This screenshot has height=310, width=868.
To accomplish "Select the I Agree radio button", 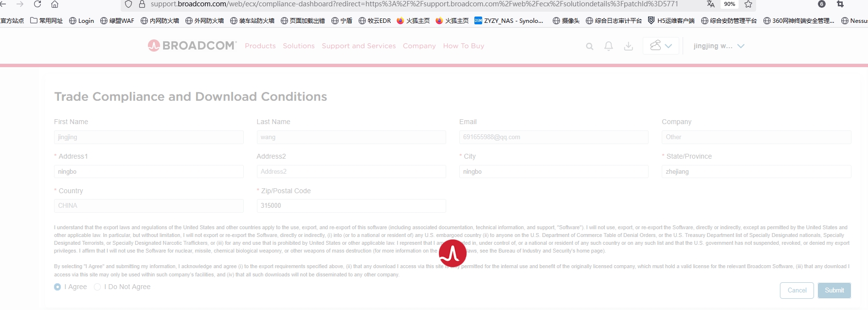I will pos(57,287).
